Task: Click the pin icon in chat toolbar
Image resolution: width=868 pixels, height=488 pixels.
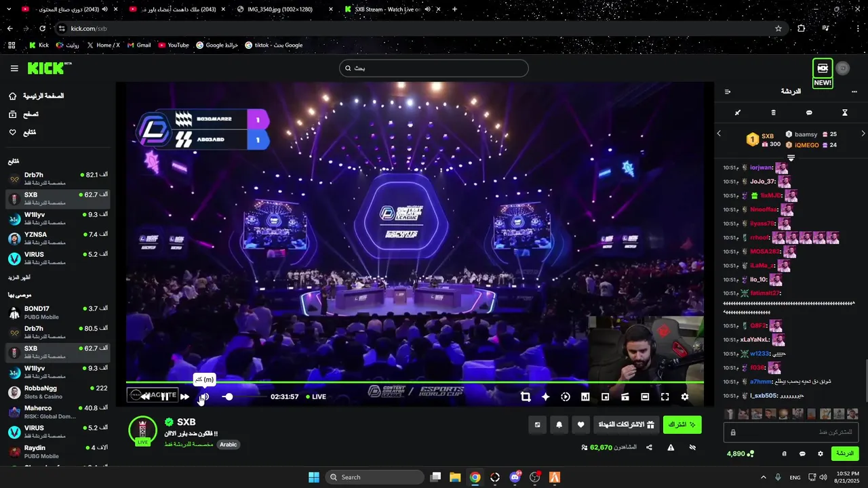Action: [738, 113]
